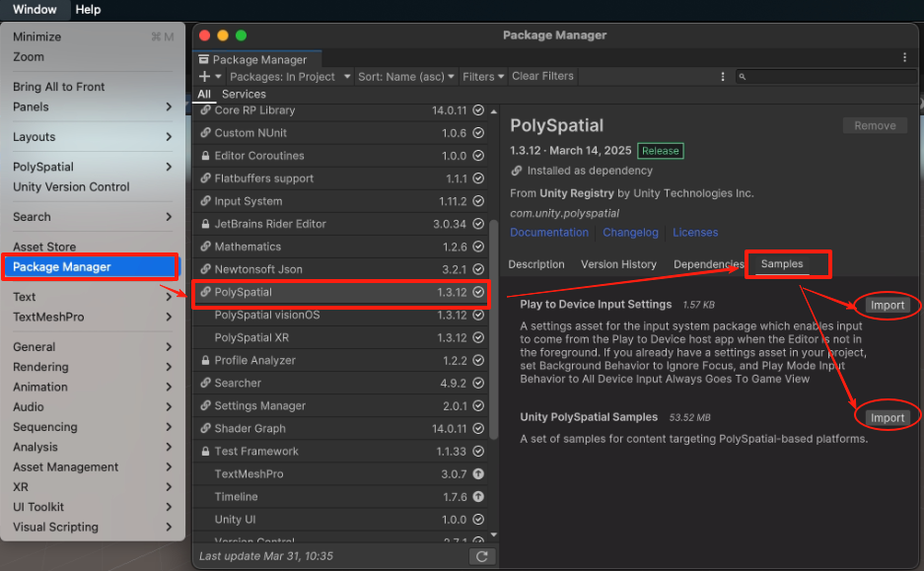Click the plus add-package icon
The image size is (924, 571).
coord(204,77)
